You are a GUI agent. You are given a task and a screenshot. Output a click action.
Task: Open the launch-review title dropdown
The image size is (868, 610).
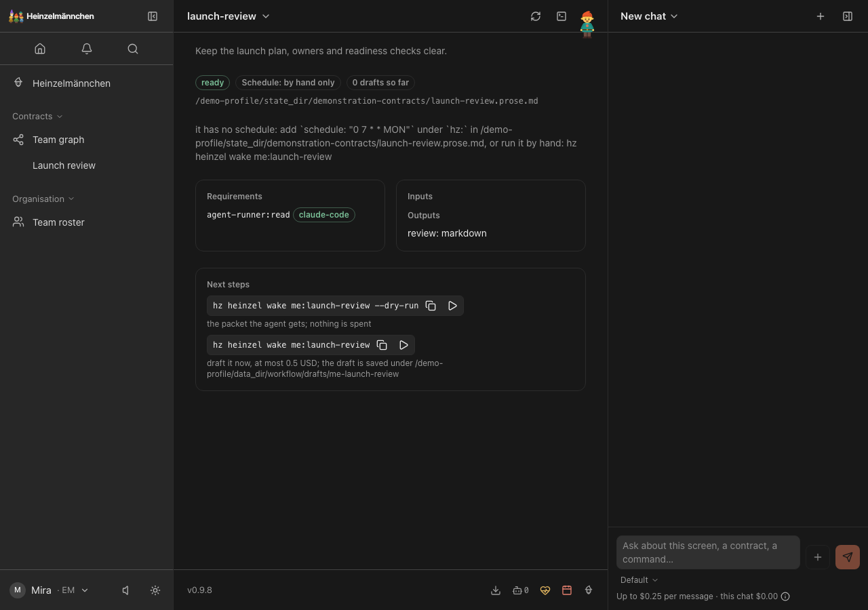click(229, 16)
